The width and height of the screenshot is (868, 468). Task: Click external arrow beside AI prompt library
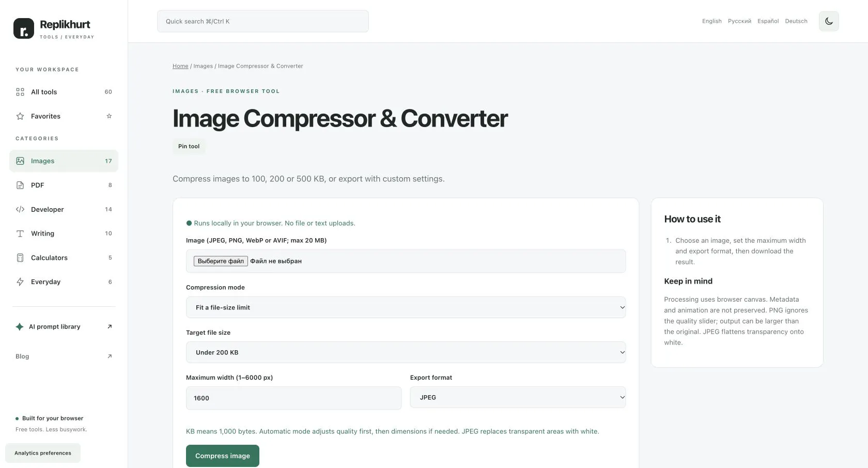[x=110, y=326]
